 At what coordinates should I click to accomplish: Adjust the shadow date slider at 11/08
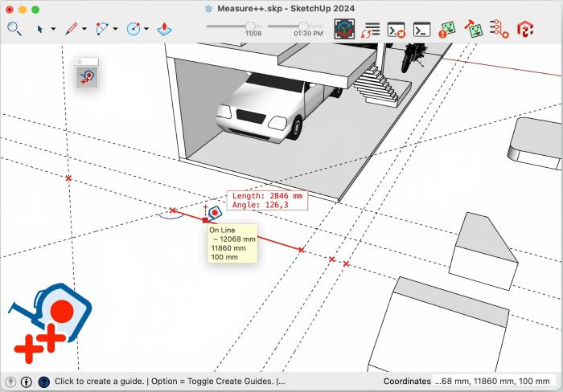(250, 26)
